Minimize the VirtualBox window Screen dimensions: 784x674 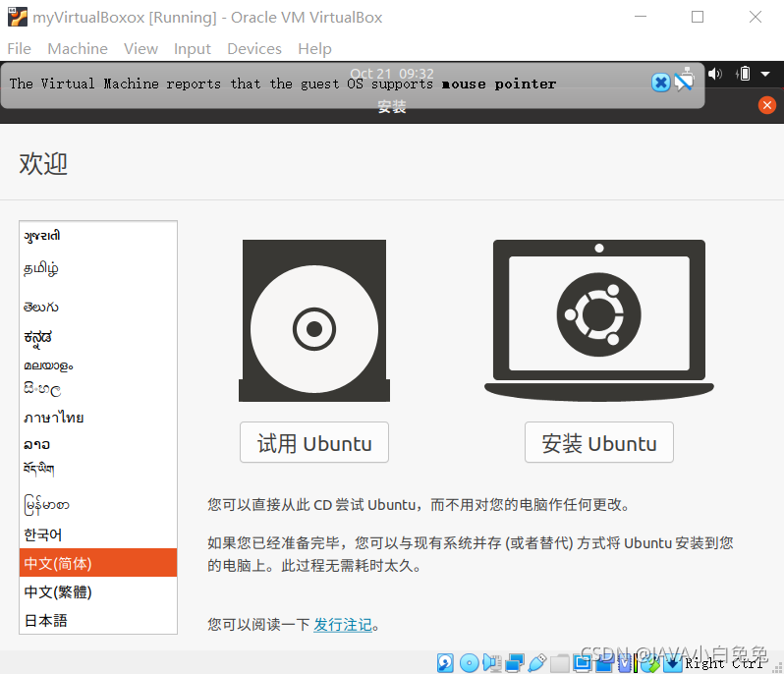tap(641, 17)
